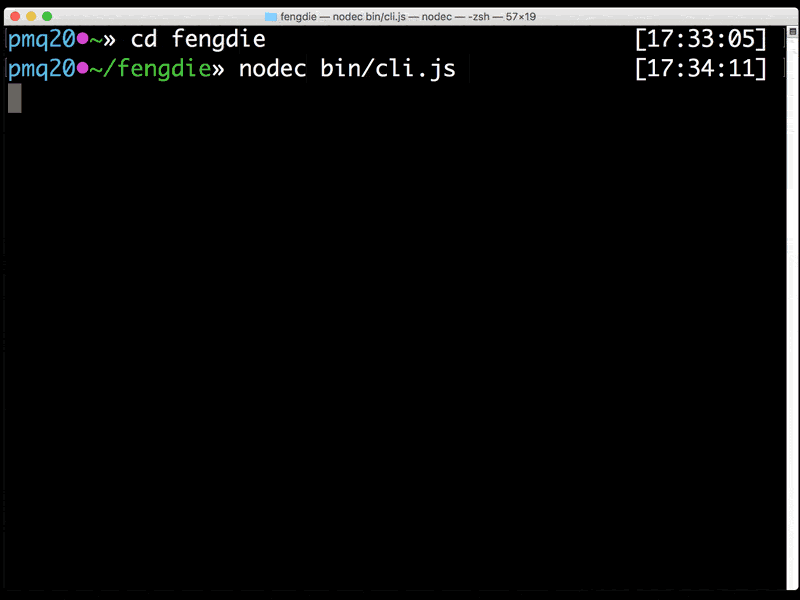Click the [17:34:11] timestamp

coord(701,68)
